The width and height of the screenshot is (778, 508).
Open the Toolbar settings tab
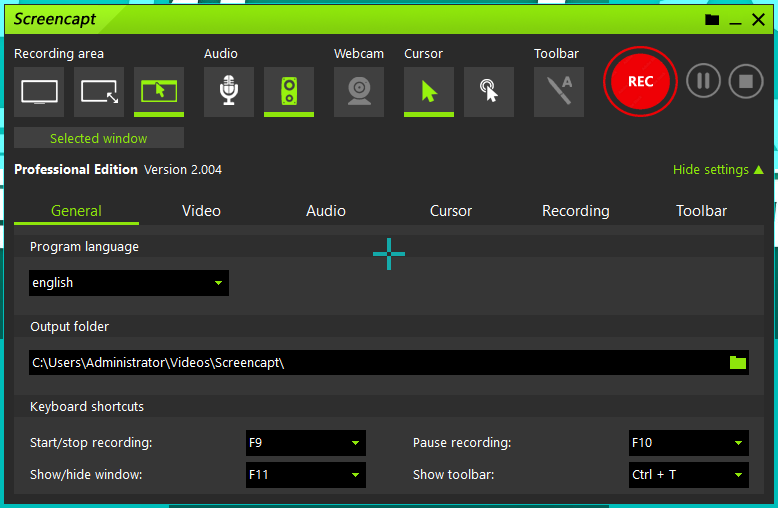point(701,211)
